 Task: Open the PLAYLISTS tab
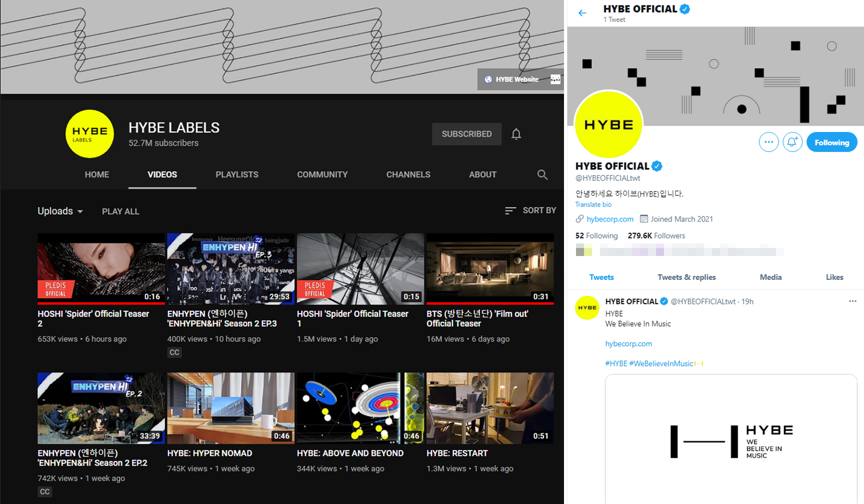tap(237, 174)
